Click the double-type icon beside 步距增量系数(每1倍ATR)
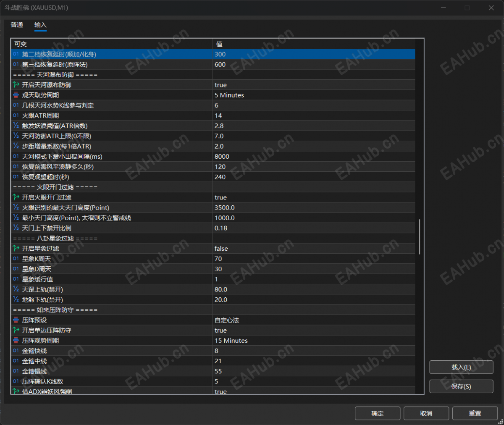Screen dimensions: 504x425 point(16,146)
